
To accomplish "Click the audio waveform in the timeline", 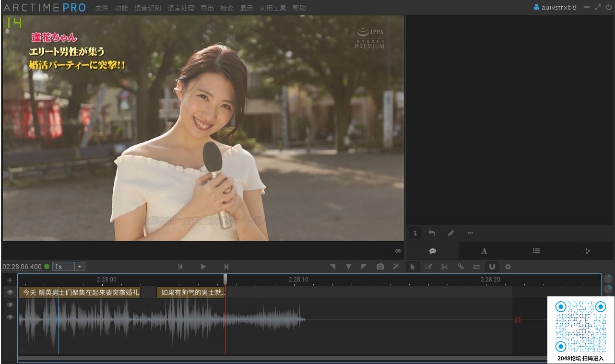I will coord(162,319).
